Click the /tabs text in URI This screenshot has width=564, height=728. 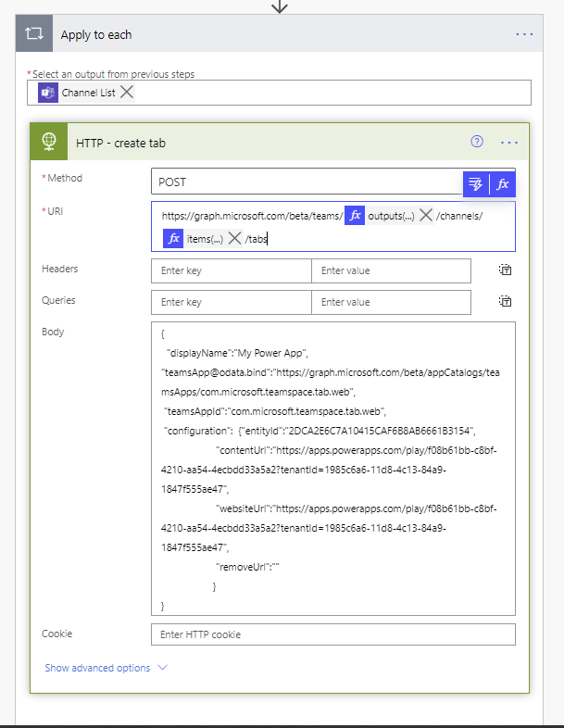(256, 239)
